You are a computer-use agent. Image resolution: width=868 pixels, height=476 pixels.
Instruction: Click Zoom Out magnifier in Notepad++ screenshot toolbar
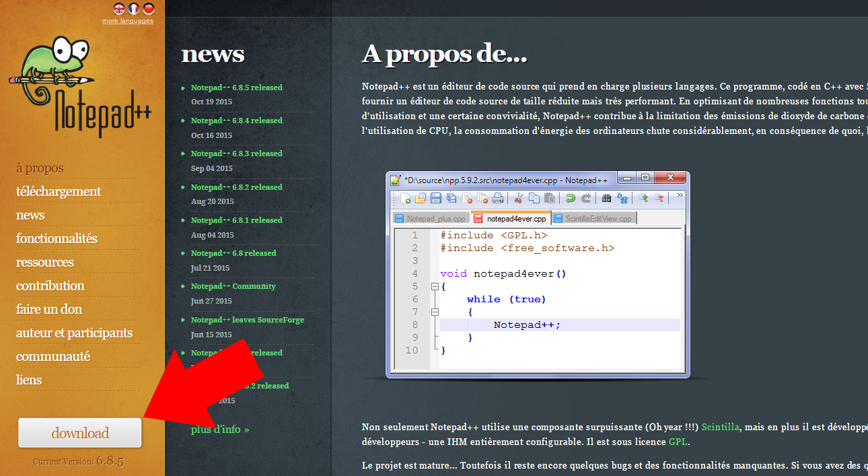[x=659, y=198]
